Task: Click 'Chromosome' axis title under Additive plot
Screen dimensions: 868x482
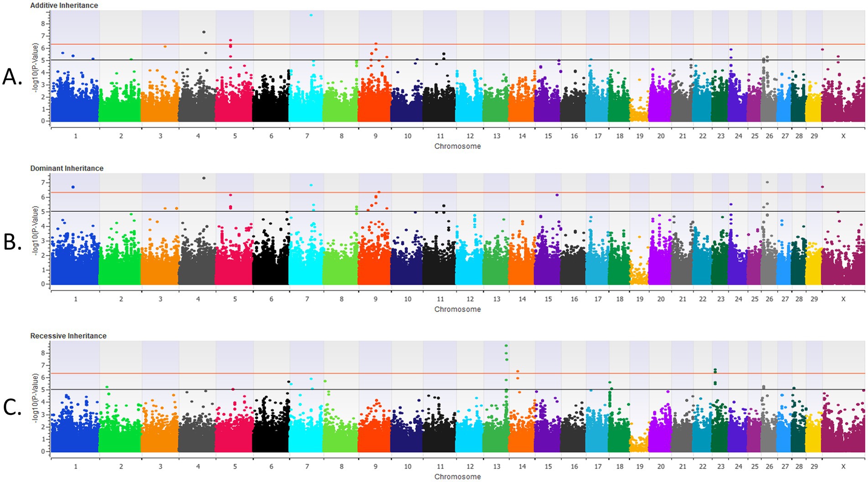Action: pyautogui.click(x=457, y=147)
